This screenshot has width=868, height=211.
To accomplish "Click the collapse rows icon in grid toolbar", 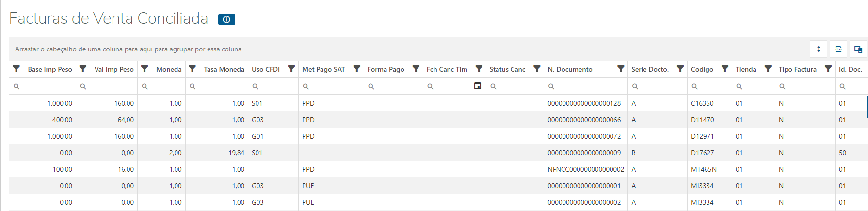I will (819, 49).
